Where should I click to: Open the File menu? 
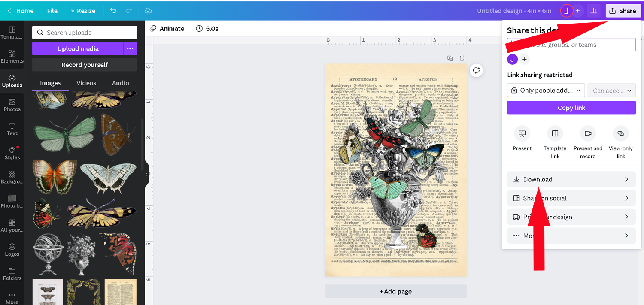tap(52, 11)
